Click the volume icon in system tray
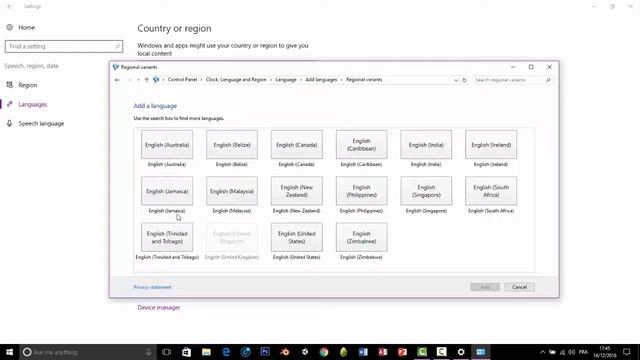640x360 pixels. (571, 352)
